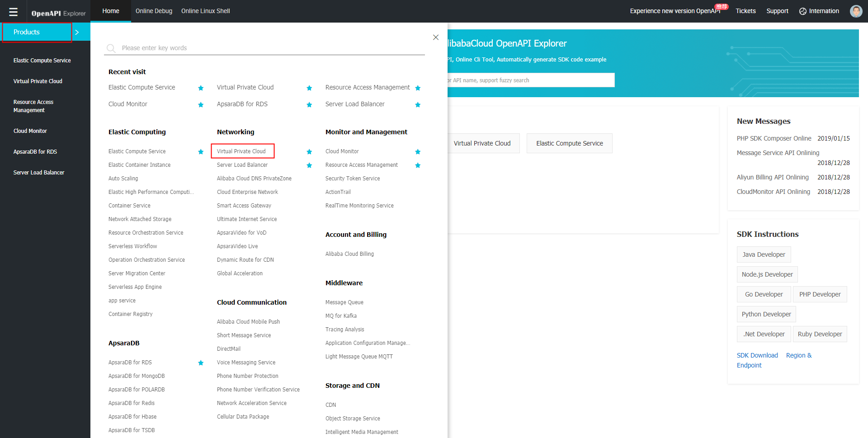Click the search magnifier icon
The height and width of the screenshot is (438, 868).
coord(111,48)
